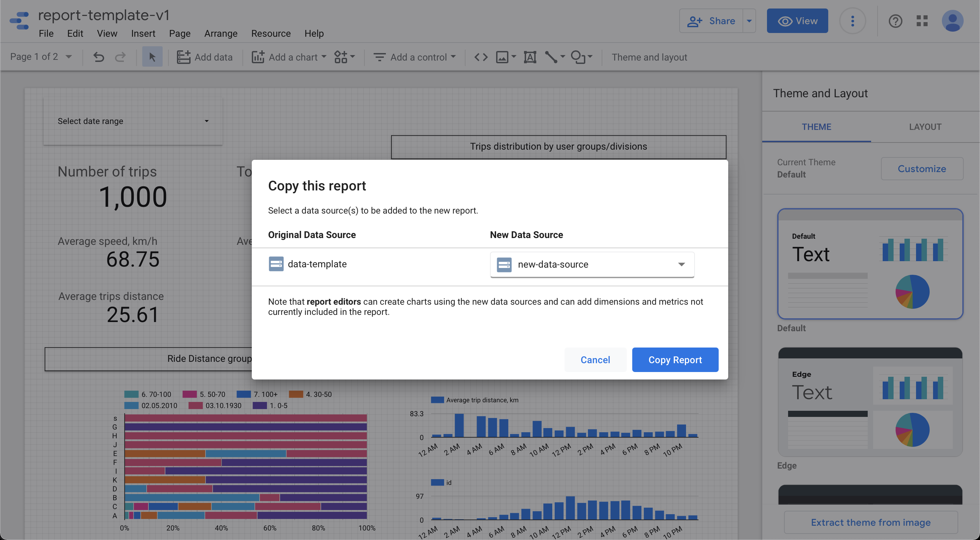Select the Default theme thumbnail
The width and height of the screenshot is (980, 540).
pyautogui.click(x=870, y=264)
